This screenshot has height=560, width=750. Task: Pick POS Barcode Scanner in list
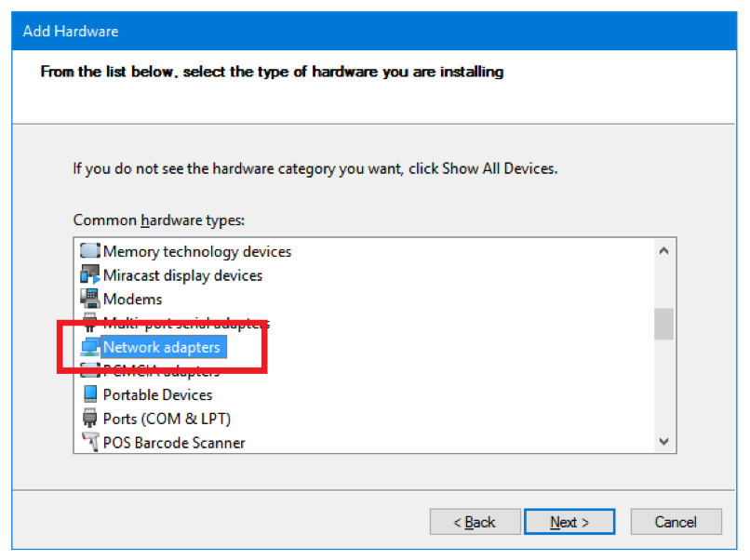[x=174, y=443]
